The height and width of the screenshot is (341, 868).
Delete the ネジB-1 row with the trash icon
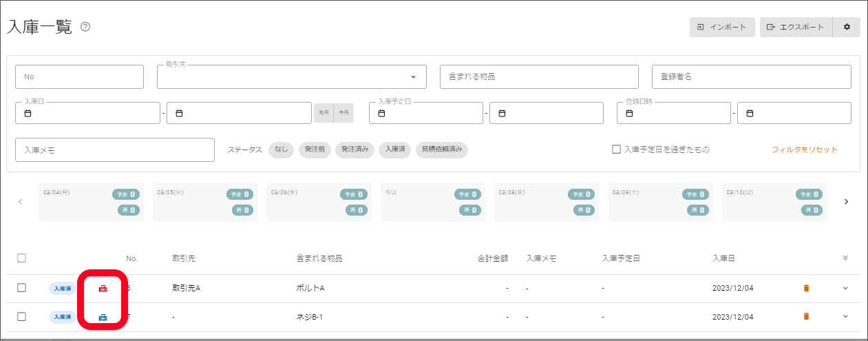[806, 316]
